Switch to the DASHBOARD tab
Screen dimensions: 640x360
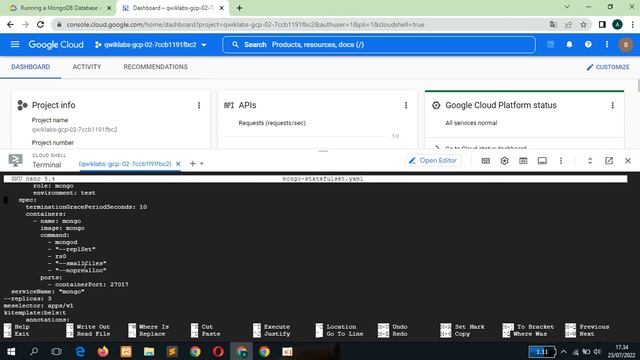click(31, 67)
